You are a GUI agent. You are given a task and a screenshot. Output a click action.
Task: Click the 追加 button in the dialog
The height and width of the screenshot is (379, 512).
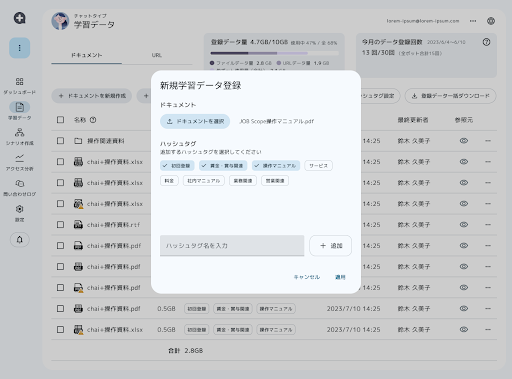[x=330, y=246]
